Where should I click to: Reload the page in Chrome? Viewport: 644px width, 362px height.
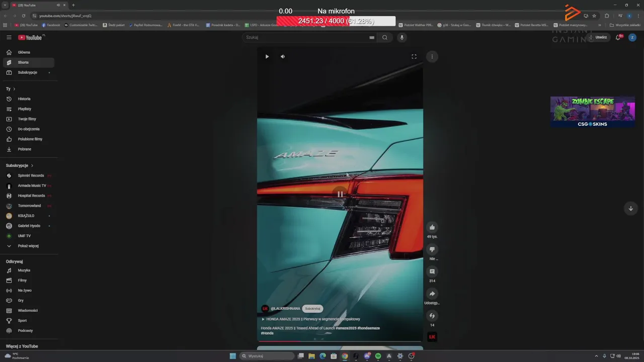(x=23, y=16)
